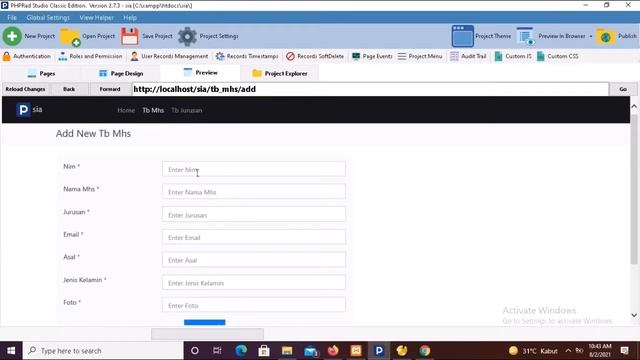Open Firefox from taskbar
This screenshot has width=640, height=360.
(x=333, y=351)
